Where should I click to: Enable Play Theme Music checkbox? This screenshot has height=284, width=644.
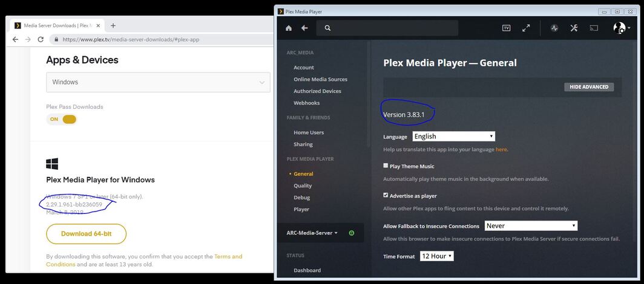(x=385, y=166)
